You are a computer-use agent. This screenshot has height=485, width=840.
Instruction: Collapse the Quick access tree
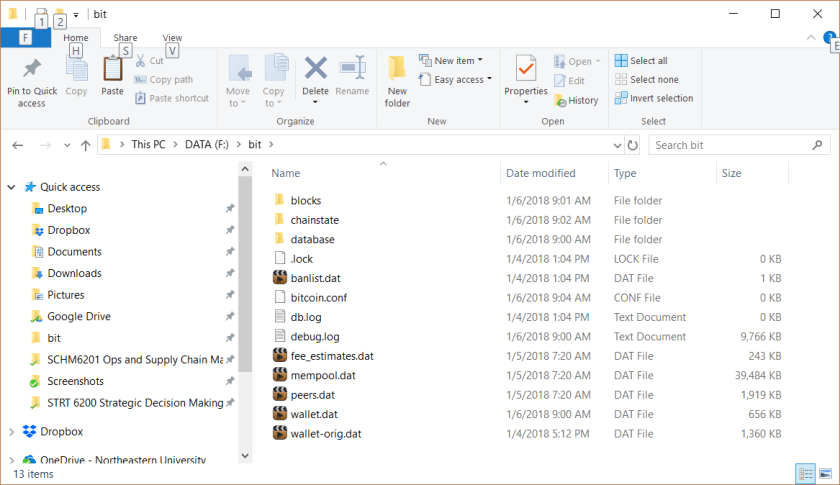11,187
